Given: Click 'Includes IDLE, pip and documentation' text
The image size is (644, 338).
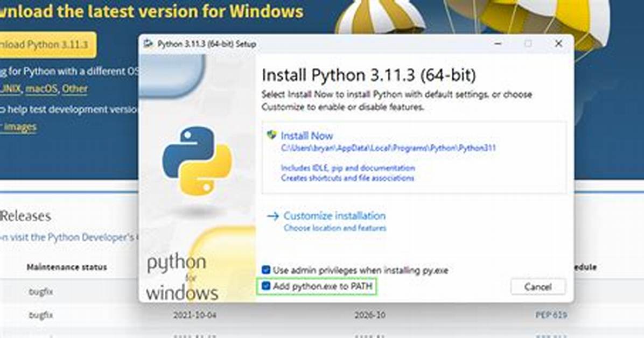Looking at the screenshot, I should coord(348,168).
